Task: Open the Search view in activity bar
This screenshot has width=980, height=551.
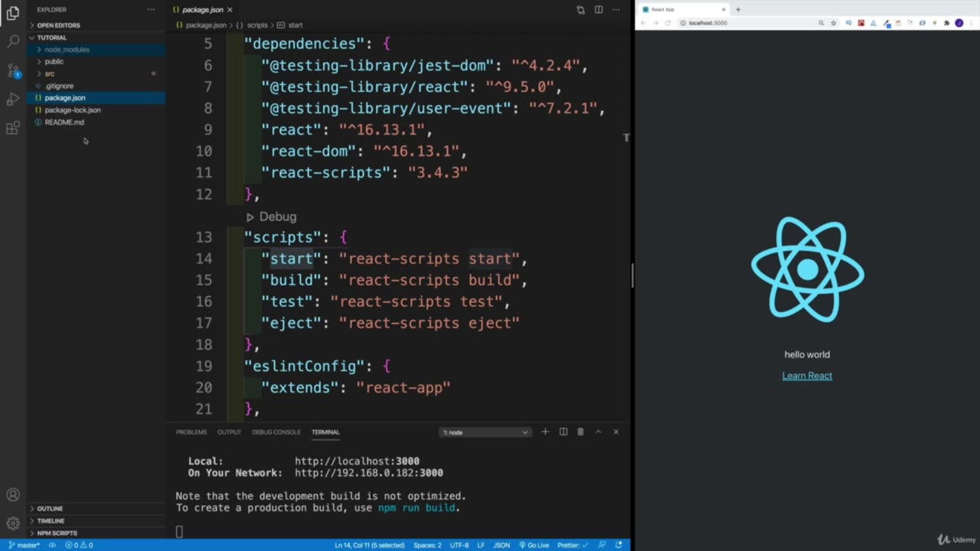Action: 13,41
